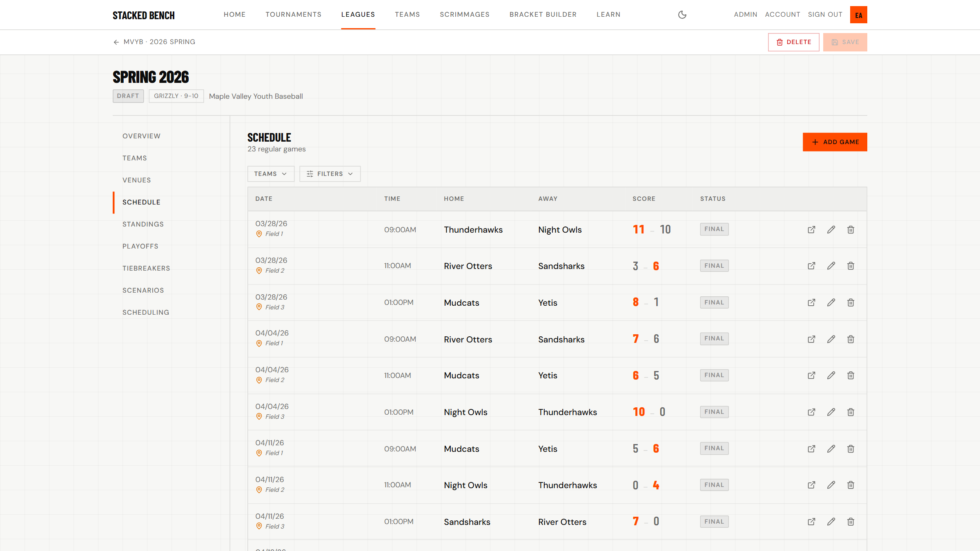980x551 pixels.
Task: Edit the 04/04/26 Mudcats vs Yetis game
Action: (x=831, y=375)
